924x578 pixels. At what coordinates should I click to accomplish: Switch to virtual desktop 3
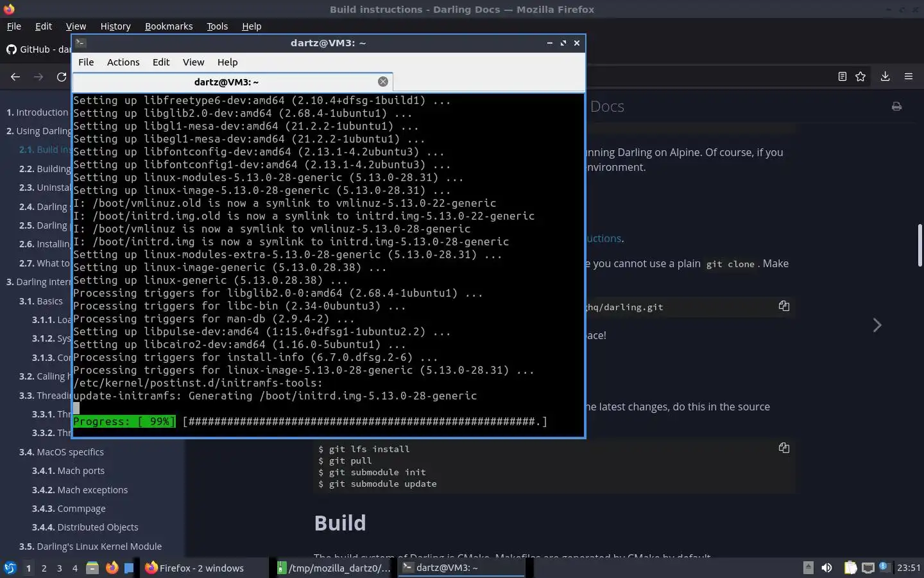(59, 568)
